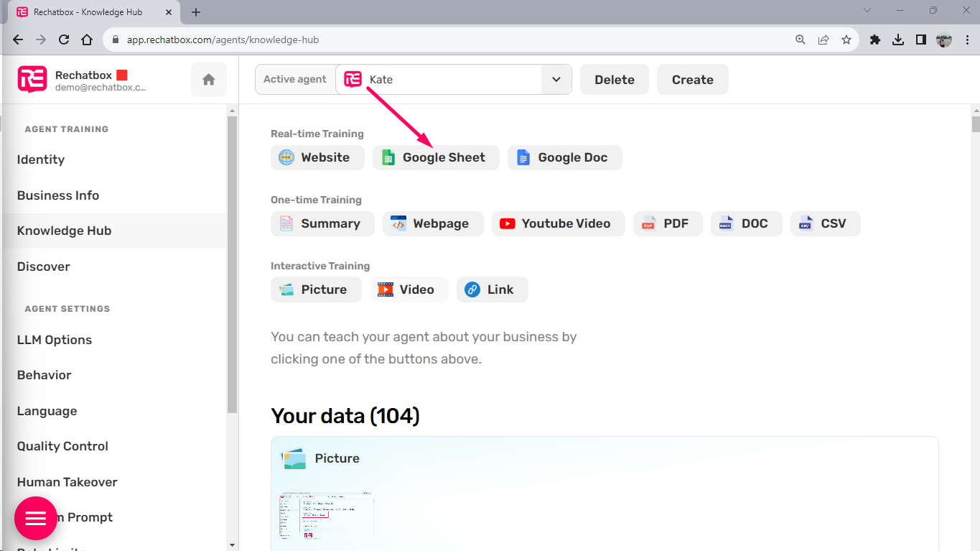Click demo@rechatbox account email text
Viewport: 980px width, 551px height.
click(101, 88)
